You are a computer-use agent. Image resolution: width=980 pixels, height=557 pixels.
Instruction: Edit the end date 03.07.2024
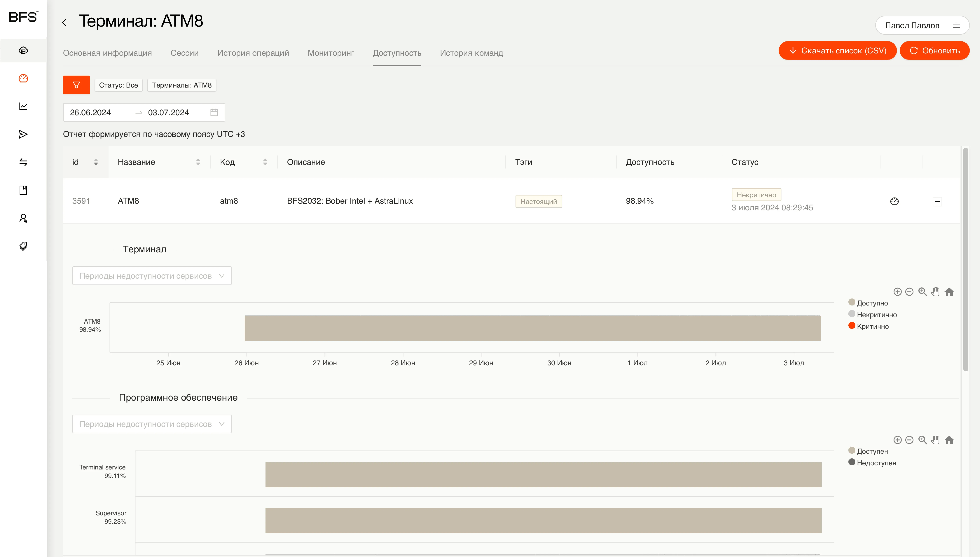[168, 112]
